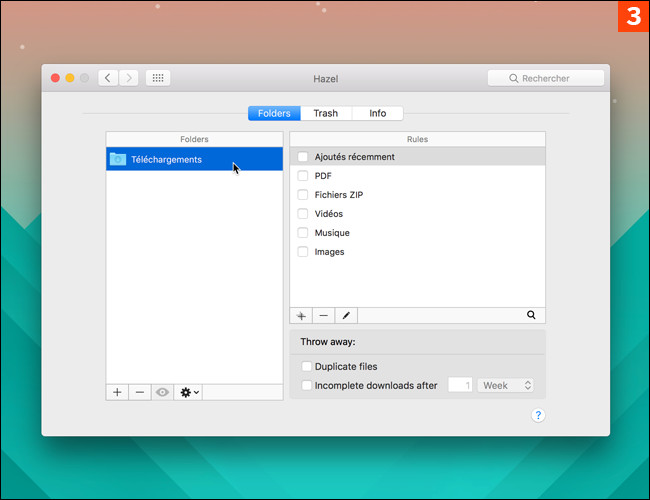The image size is (650, 500).
Task: Toggle the folder preview eye icon
Action: 162,392
